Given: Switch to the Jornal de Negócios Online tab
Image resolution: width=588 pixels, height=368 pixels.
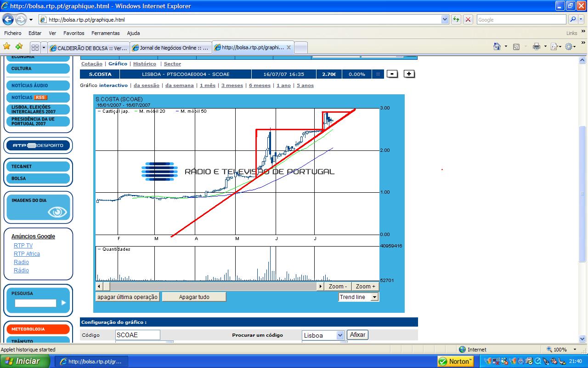Looking at the screenshot, I should tap(170, 48).
